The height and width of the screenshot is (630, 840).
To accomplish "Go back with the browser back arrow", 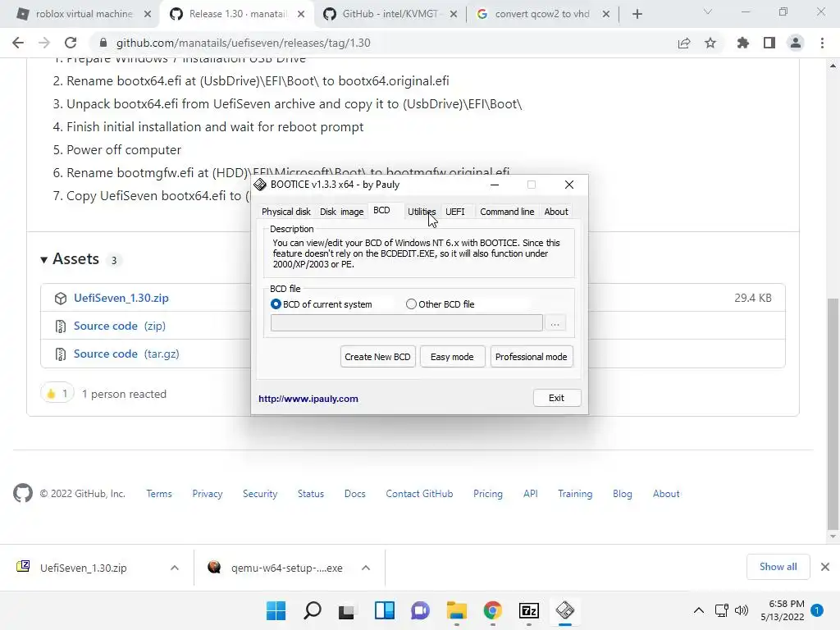I will tap(18, 43).
